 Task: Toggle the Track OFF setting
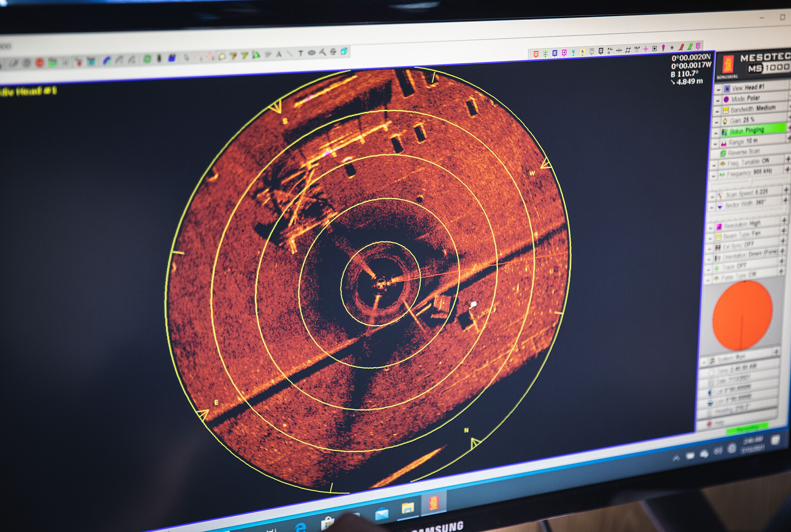[x=735, y=267]
